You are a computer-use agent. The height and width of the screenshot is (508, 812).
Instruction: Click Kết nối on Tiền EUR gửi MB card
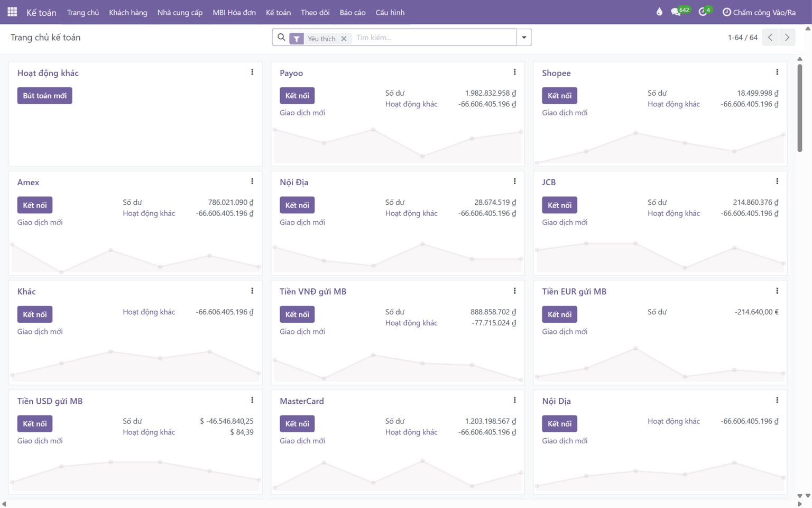(559, 314)
